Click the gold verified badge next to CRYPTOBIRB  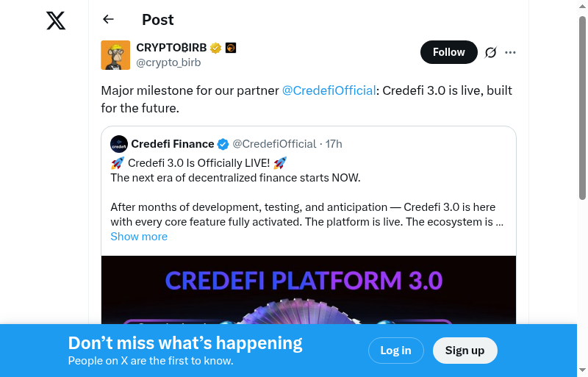tap(216, 49)
